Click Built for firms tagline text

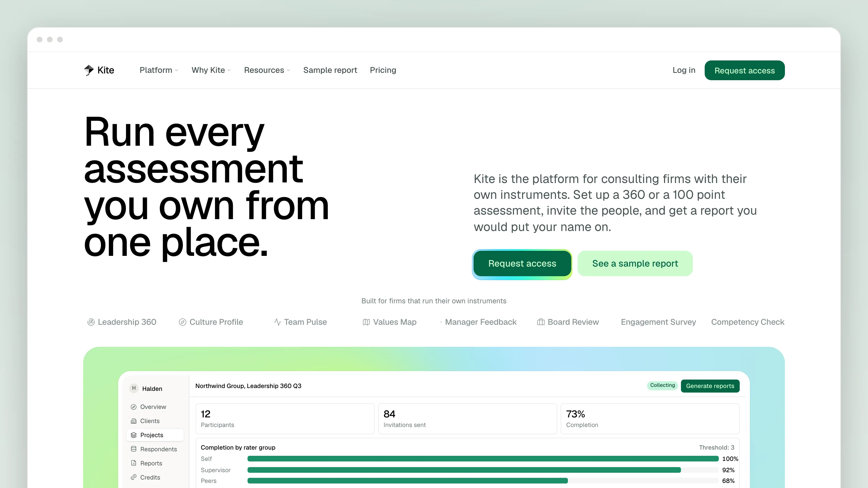coord(434,301)
